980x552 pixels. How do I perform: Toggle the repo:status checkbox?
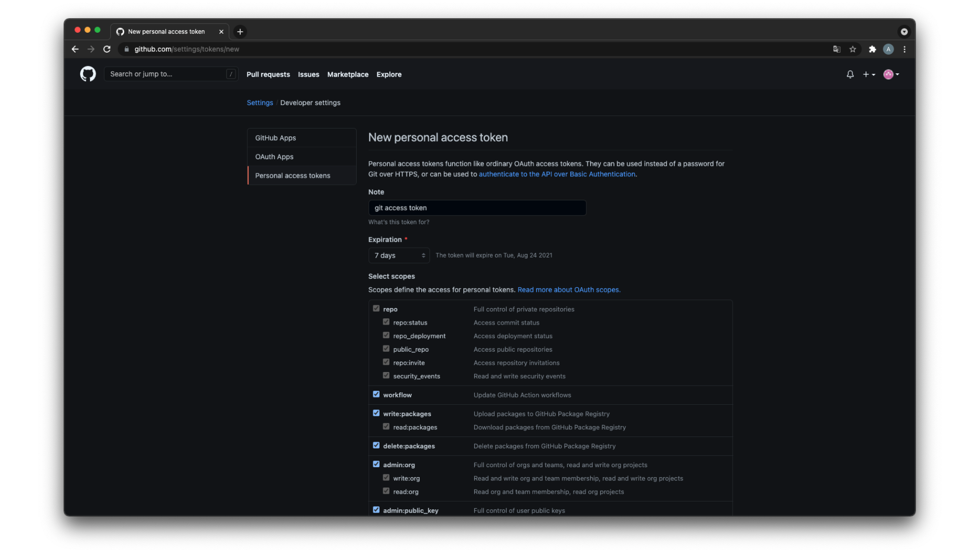pos(386,322)
